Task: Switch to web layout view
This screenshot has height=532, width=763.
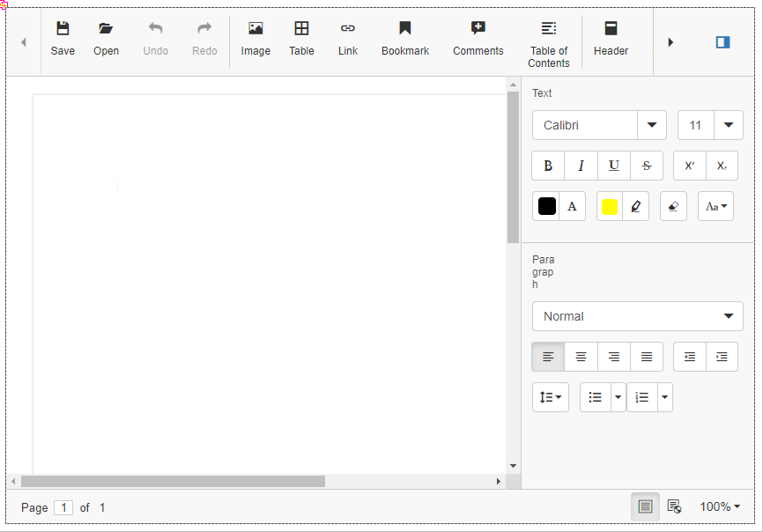Action: tap(674, 506)
